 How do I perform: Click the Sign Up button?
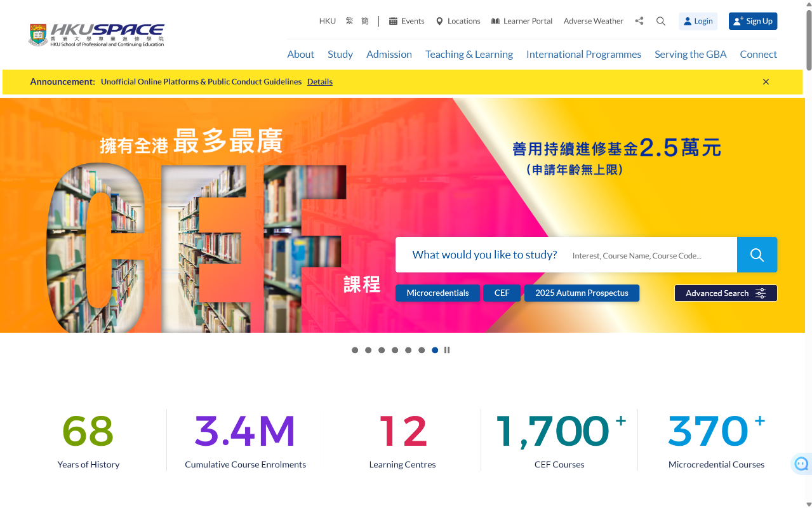pyautogui.click(x=752, y=21)
